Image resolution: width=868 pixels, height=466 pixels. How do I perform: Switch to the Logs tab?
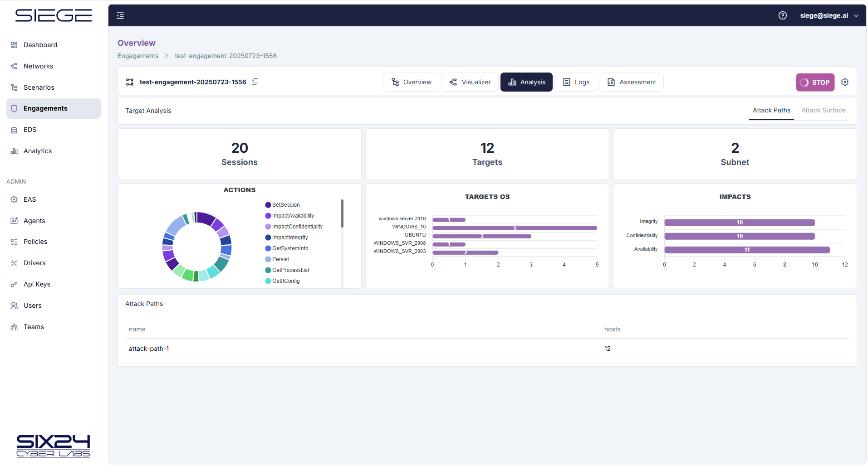click(575, 82)
